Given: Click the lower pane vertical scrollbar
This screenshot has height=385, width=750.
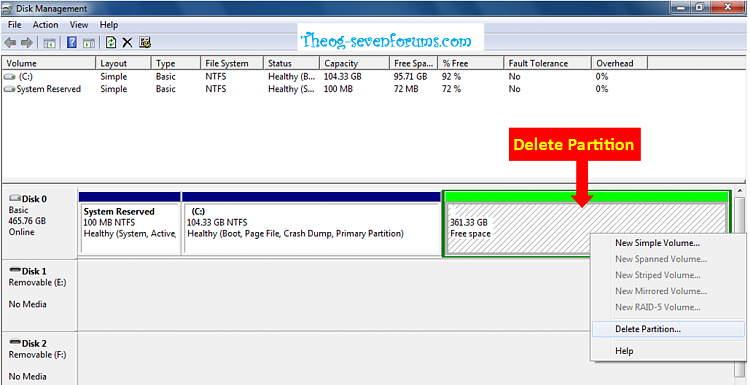Looking at the screenshot, I should coord(739,287).
